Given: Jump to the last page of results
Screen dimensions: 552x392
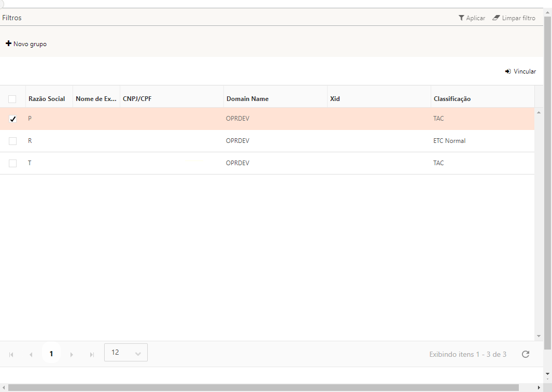Looking at the screenshot, I should 92,355.
